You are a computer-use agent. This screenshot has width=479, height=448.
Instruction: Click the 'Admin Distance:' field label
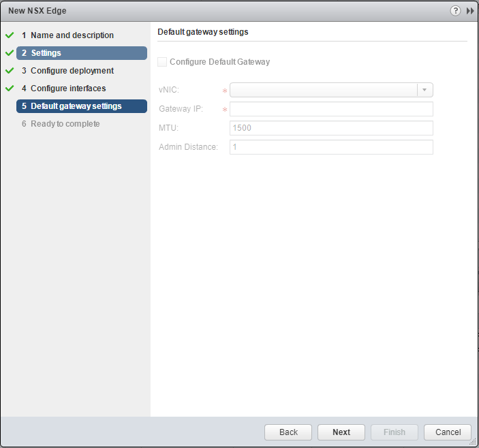click(188, 147)
